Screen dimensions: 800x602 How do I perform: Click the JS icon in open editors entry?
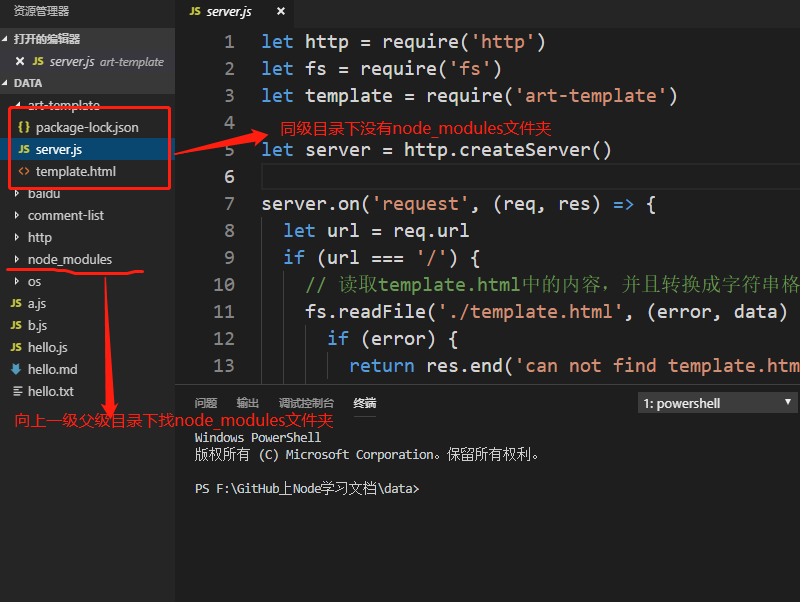pos(38,61)
